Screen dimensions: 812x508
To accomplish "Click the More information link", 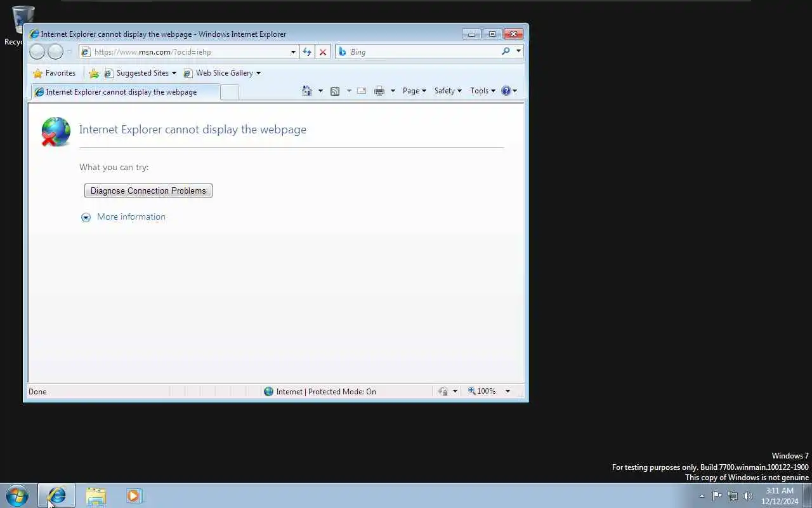I will point(131,217).
